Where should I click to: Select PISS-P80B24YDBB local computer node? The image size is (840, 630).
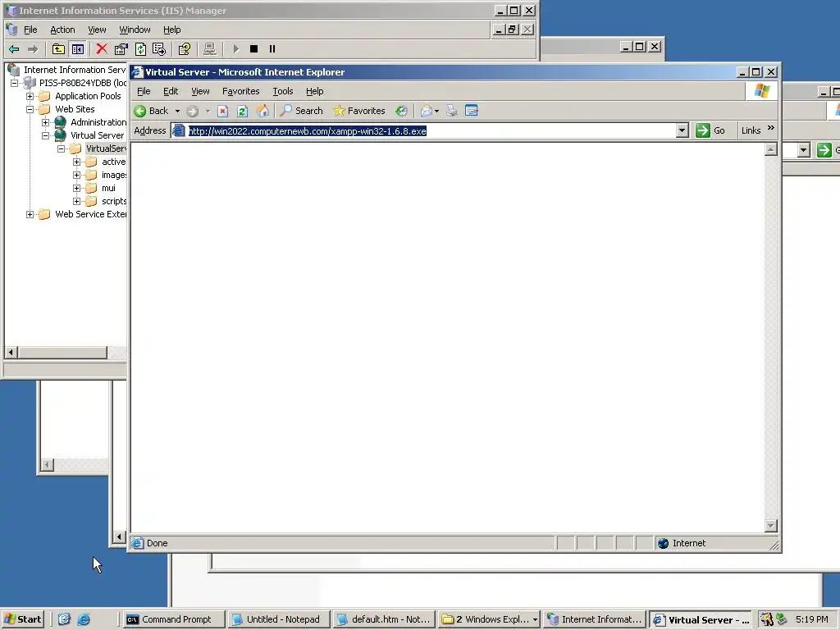(83, 83)
